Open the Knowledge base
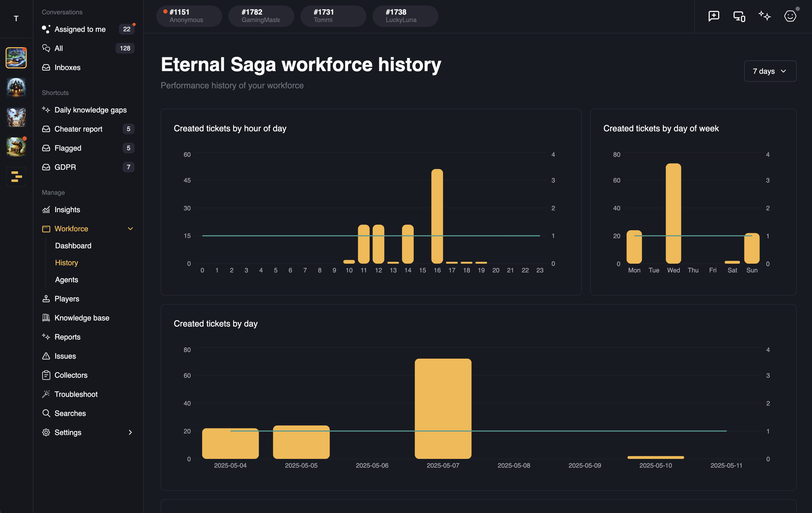Viewport: 812px width, 513px height. pos(82,318)
